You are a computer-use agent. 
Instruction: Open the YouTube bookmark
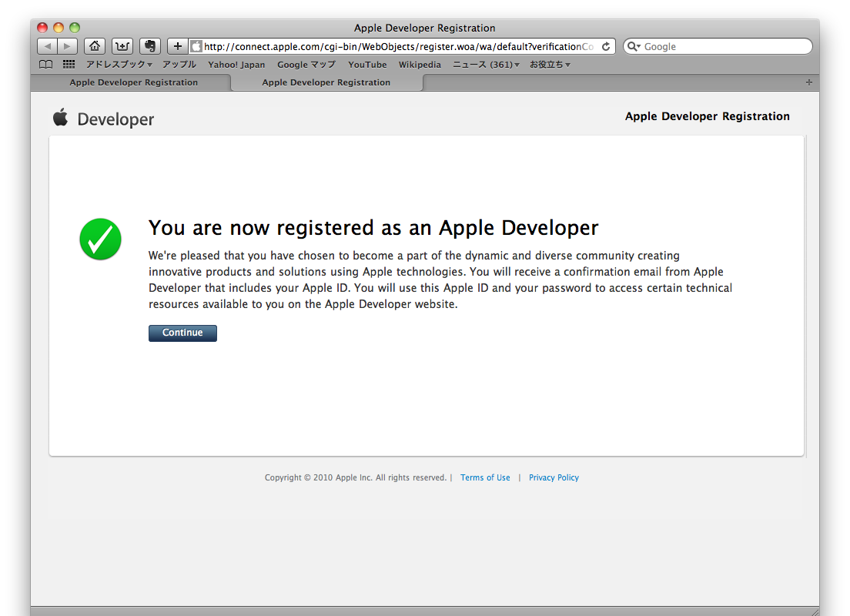pyautogui.click(x=367, y=65)
